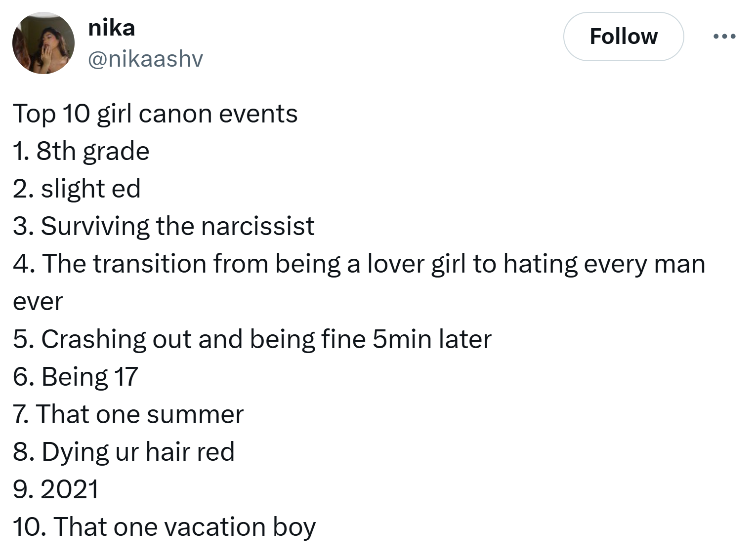The image size is (755, 560).
Task: Click the standalone word 'ever'
Action: click(38, 302)
